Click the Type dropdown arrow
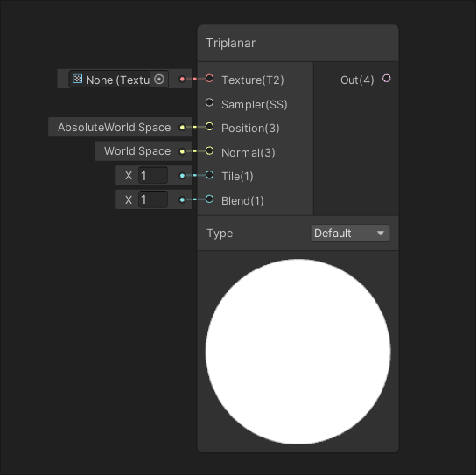This screenshot has height=475, width=476. tap(381, 233)
